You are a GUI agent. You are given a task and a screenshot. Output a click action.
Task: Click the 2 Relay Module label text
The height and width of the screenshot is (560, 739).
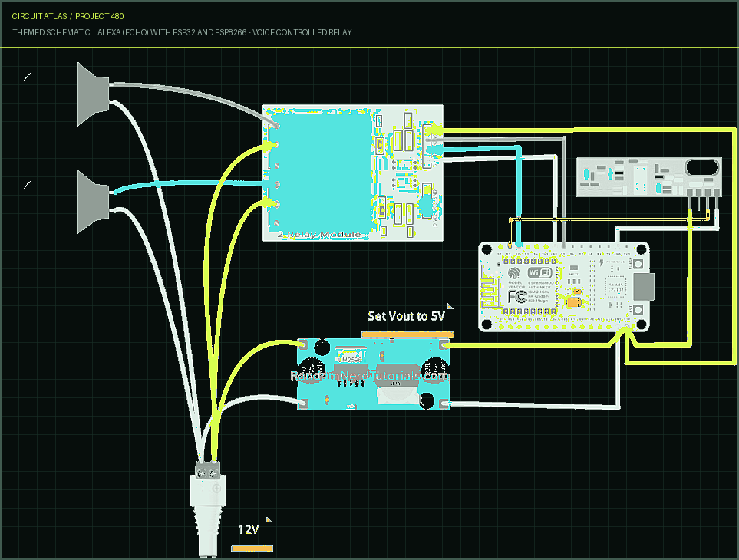(319, 234)
